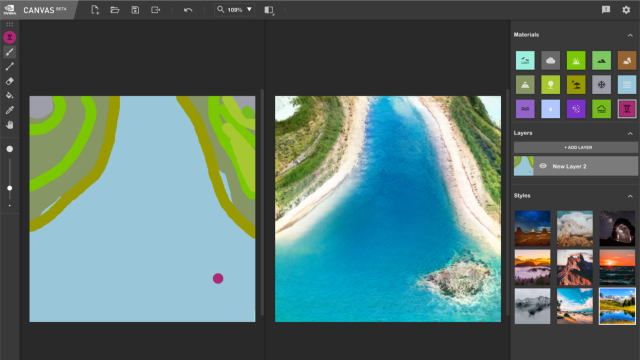Image resolution: width=640 pixels, height=360 pixels.
Task: Undo the last stroke
Action: (x=188, y=10)
